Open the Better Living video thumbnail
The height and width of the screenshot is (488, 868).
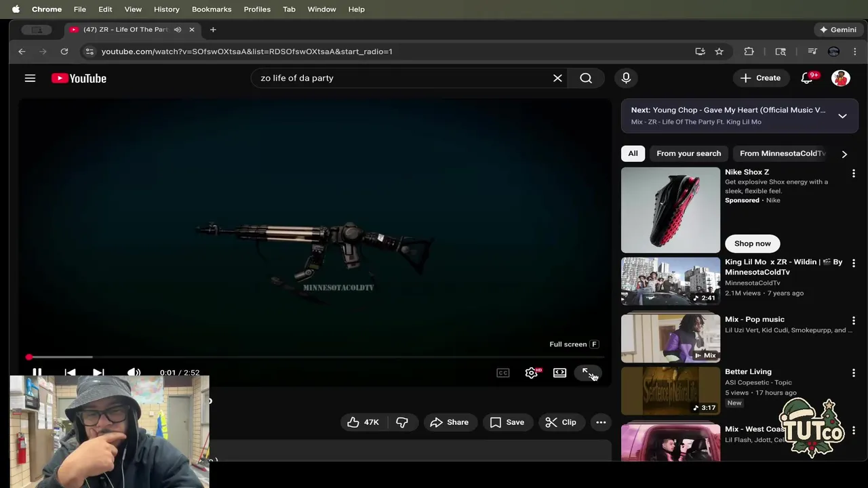click(671, 390)
